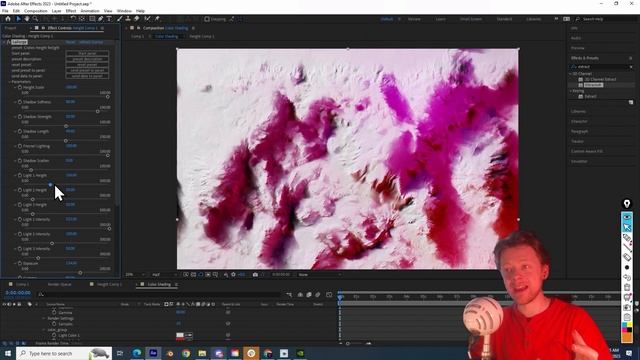
Task: Select the Puppet Pin tool
Action: [x=157, y=19]
